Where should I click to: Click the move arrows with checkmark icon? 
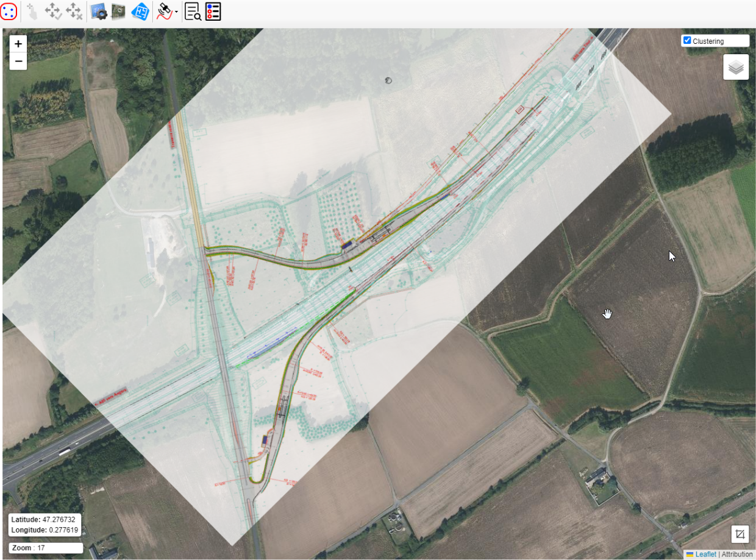[53, 11]
